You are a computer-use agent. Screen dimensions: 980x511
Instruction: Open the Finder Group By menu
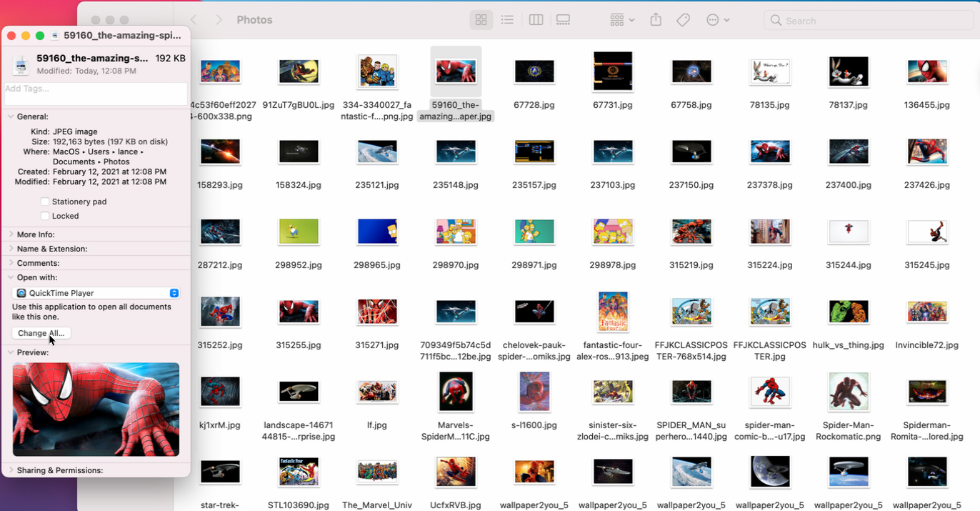[x=622, y=20]
